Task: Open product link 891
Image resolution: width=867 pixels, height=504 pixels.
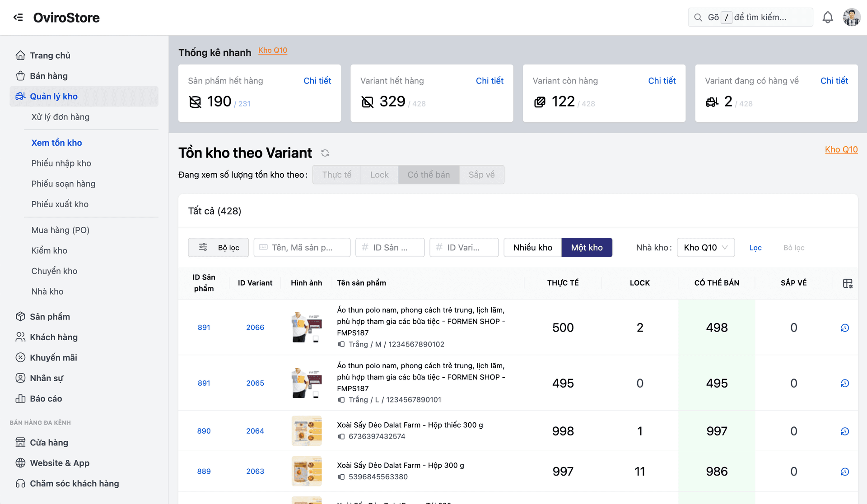Action: click(x=204, y=328)
